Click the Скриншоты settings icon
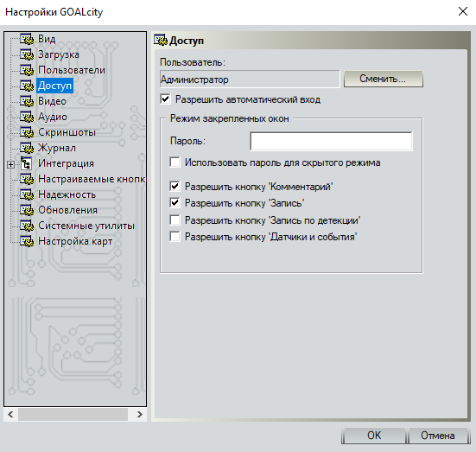 tap(27, 132)
